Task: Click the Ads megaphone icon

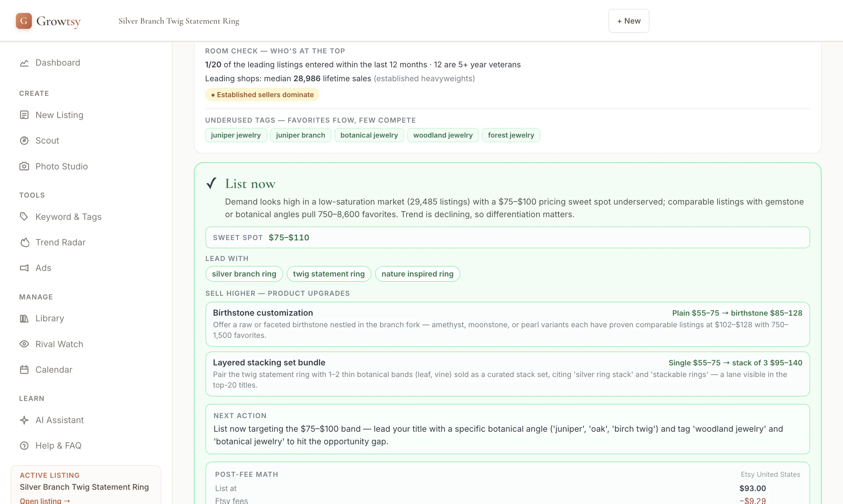Action: (24, 268)
